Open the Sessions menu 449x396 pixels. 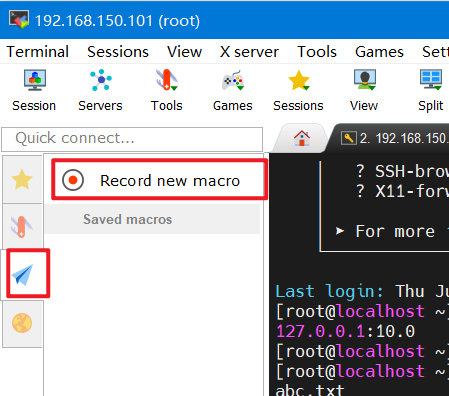tap(118, 52)
